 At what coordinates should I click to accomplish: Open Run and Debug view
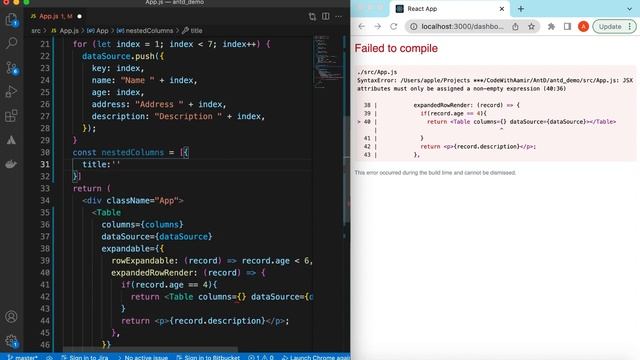(11, 91)
